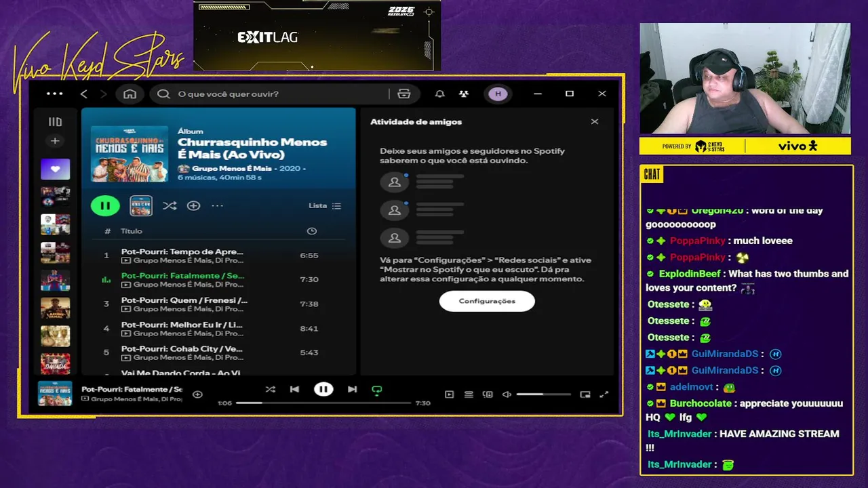Click the 'Configurações' button
Viewport: 868px width, 488px height.
(487, 301)
